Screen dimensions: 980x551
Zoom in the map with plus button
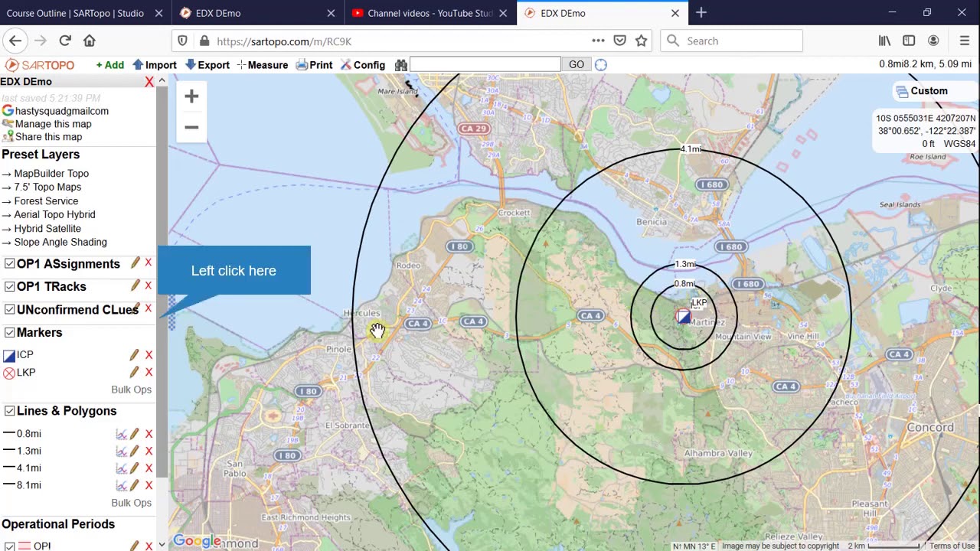click(191, 96)
